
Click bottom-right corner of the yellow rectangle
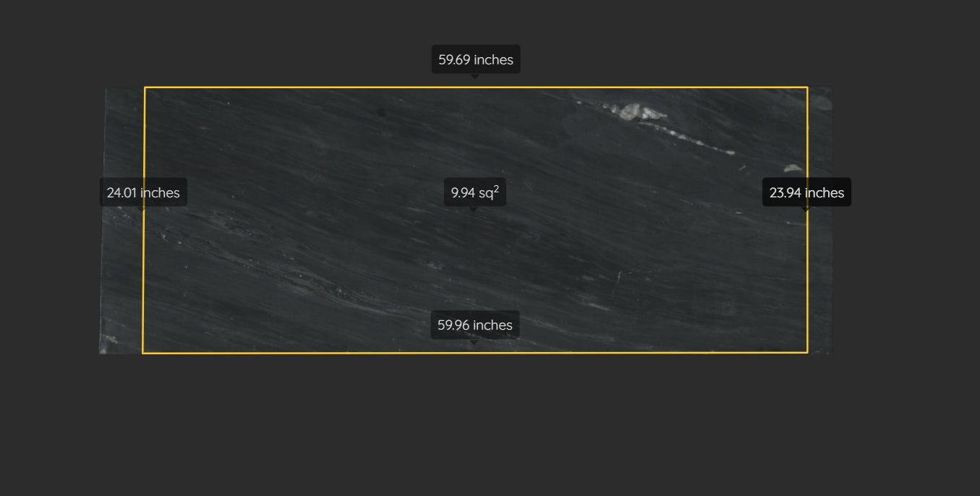(807, 353)
